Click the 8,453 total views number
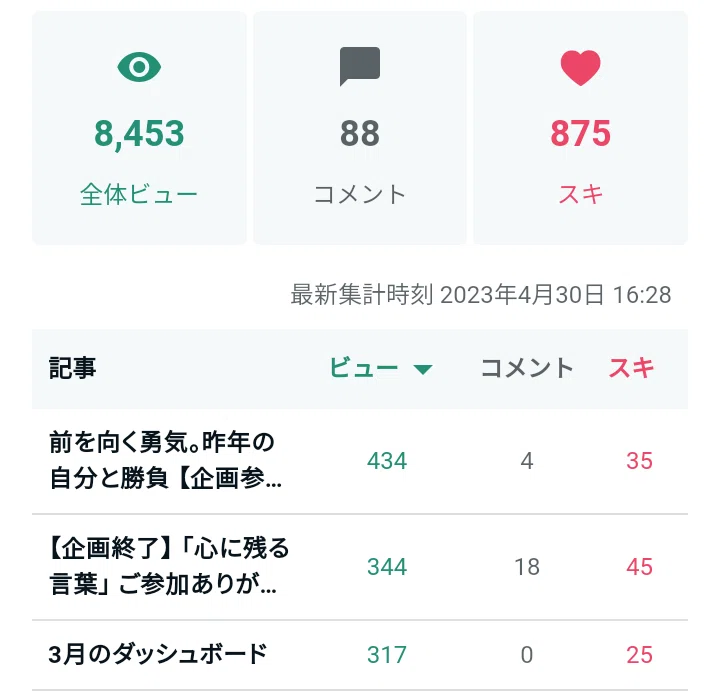This screenshot has height=693, width=720. pyautogui.click(x=139, y=134)
